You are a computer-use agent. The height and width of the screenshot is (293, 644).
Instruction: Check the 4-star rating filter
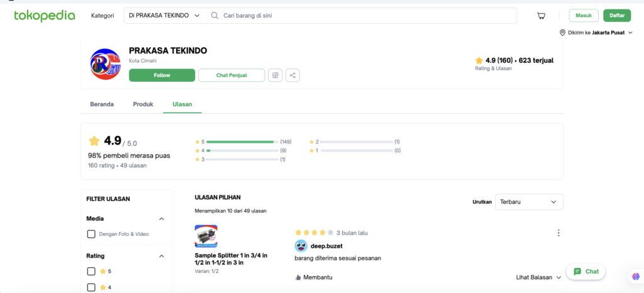pos(91,287)
